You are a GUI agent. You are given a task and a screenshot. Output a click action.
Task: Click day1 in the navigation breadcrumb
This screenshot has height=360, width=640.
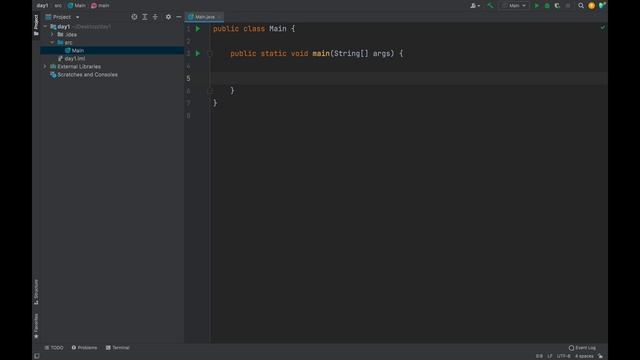pyautogui.click(x=42, y=6)
